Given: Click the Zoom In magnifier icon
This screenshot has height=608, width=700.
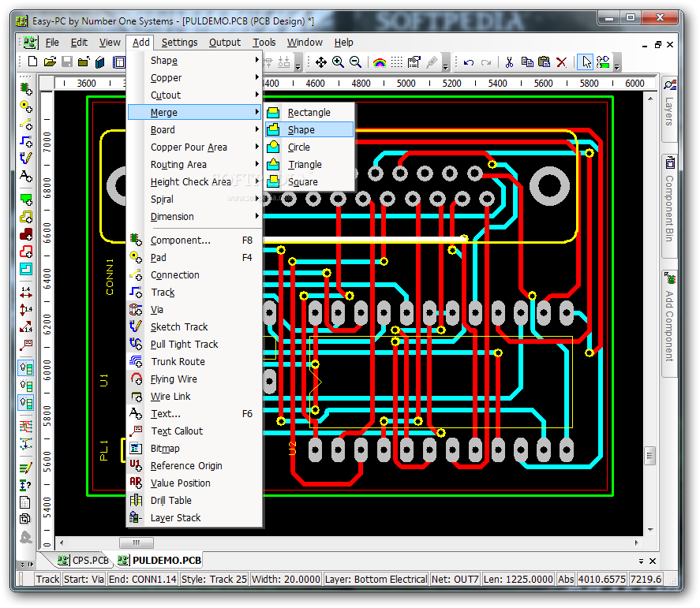Looking at the screenshot, I should tap(339, 62).
